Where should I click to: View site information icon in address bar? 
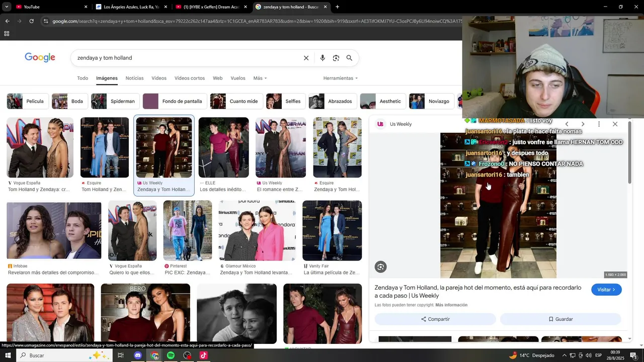coord(46,21)
